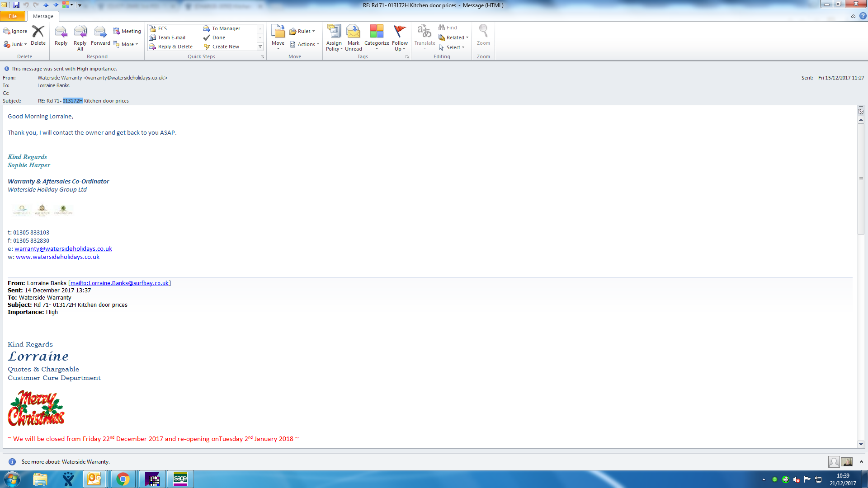The image size is (868, 488).
Task: Select the Message ribbon tab
Action: point(43,16)
